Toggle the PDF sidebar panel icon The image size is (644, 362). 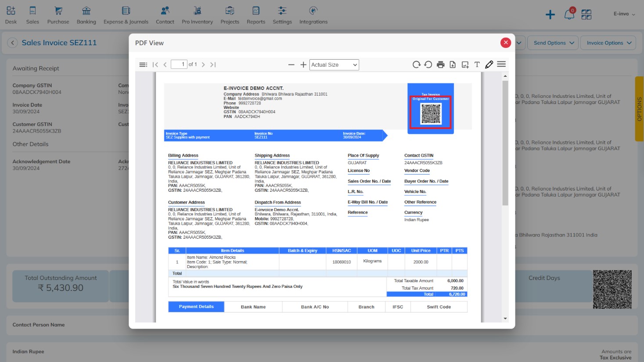143,65
